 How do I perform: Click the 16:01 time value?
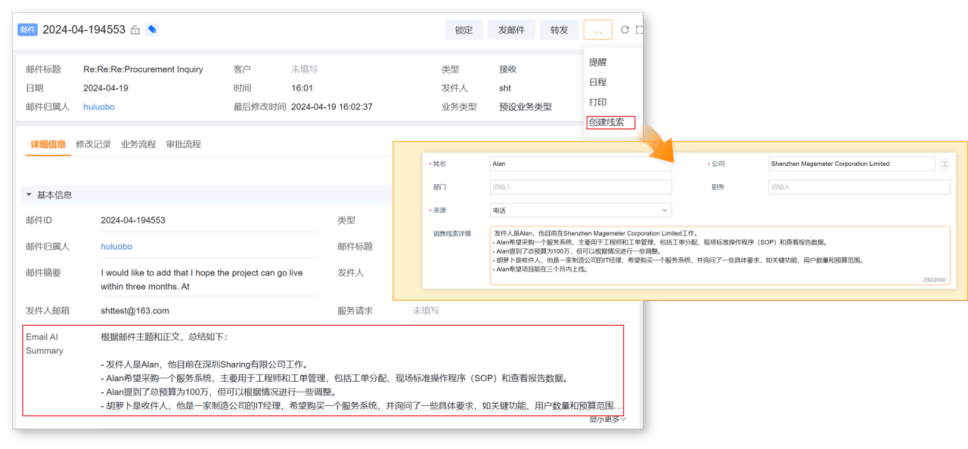point(302,88)
